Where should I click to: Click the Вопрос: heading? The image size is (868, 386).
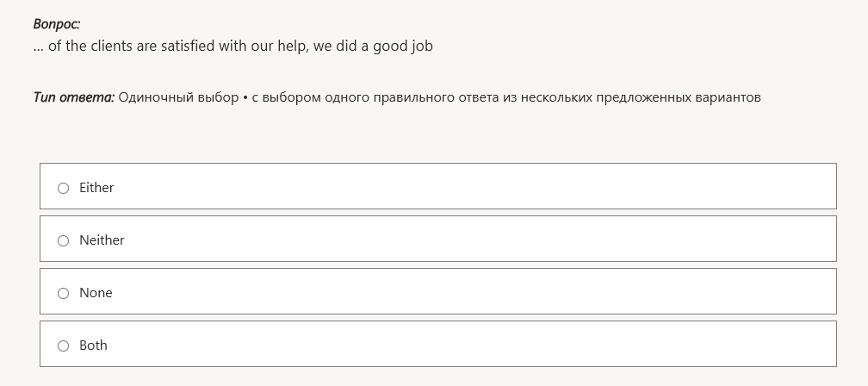pos(57,24)
